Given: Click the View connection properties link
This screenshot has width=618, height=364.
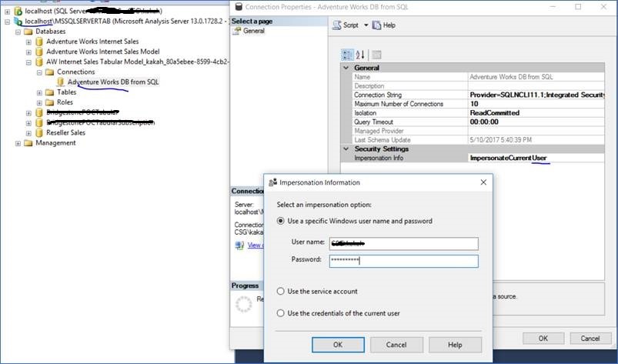Looking at the screenshot, I should click(256, 245).
